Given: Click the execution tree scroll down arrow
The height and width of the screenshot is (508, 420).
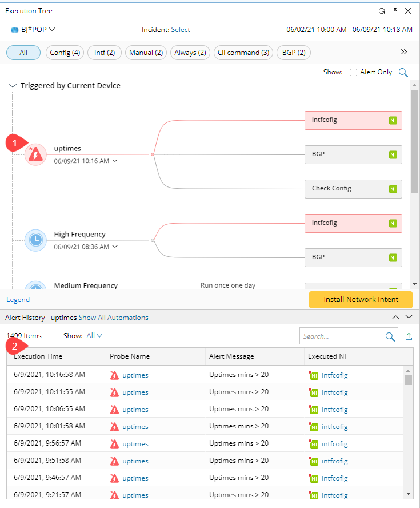Looking at the screenshot, I should [414, 284].
